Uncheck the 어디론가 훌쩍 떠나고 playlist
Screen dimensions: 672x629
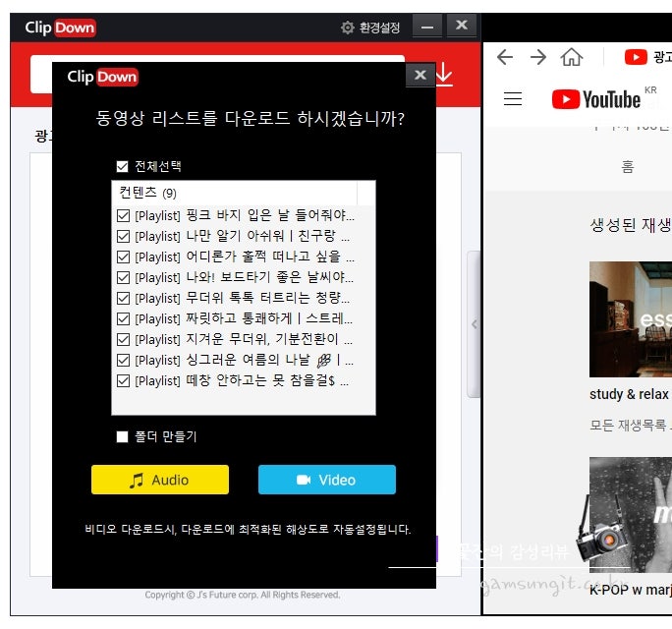click(123, 257)
